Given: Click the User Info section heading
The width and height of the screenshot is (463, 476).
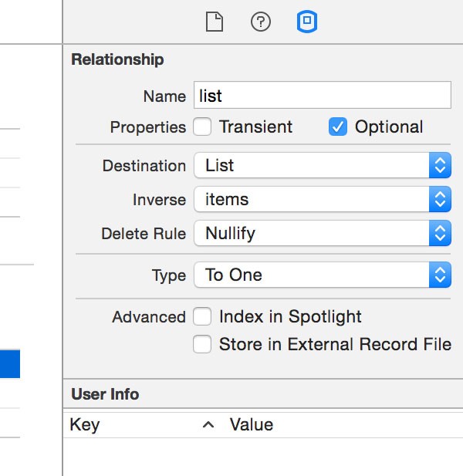Looking at the screenshot, I should pyautogui.click(x=105, y=394).
